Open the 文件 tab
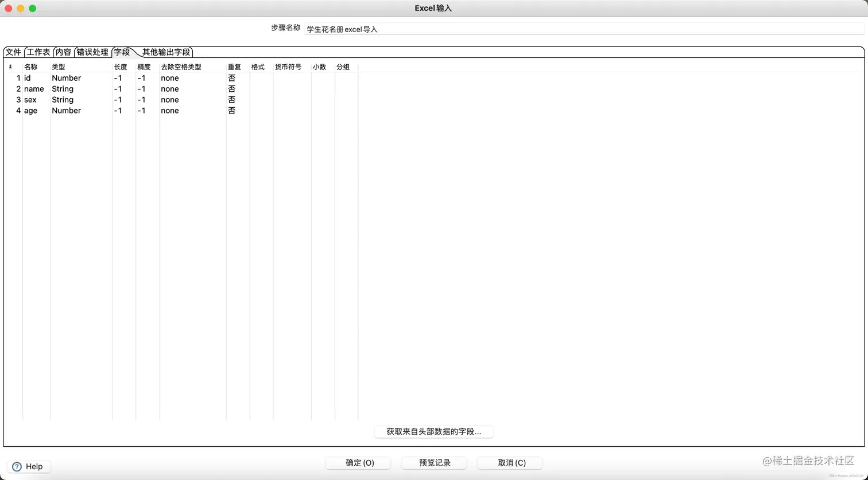This screenshot has width=868, height=480. 13,52
